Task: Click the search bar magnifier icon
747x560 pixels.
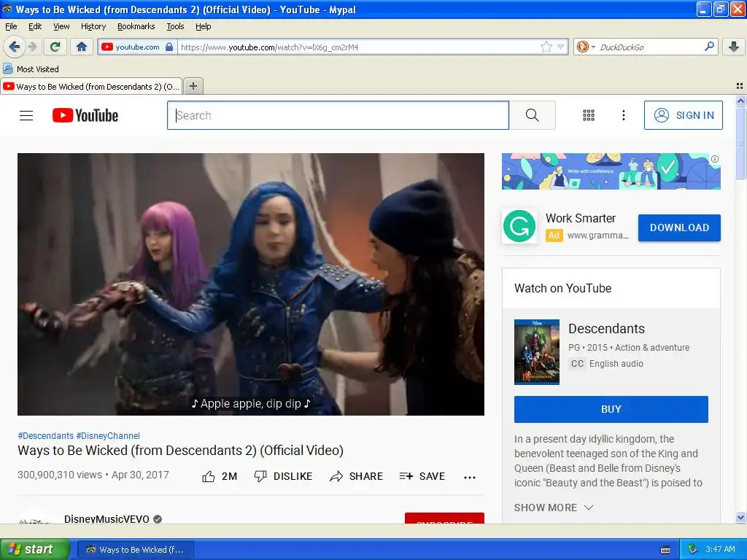Action: (x=709, y=46)
